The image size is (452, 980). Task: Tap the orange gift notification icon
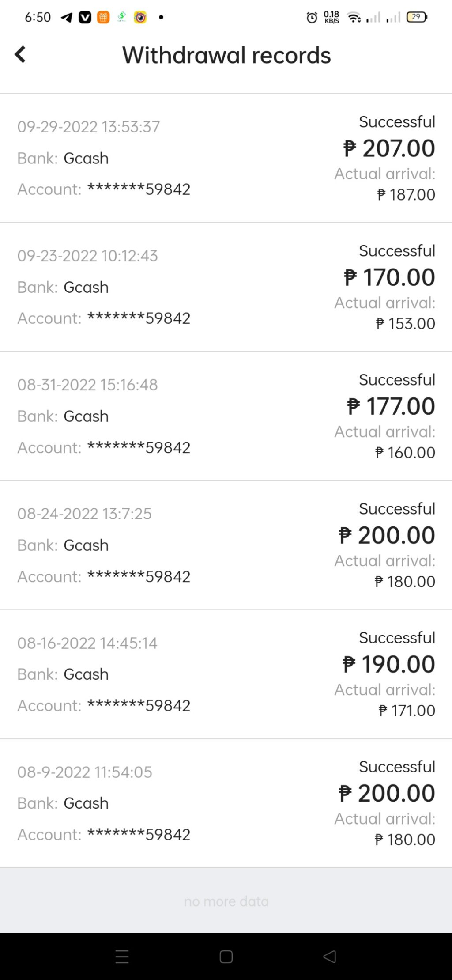103,17
